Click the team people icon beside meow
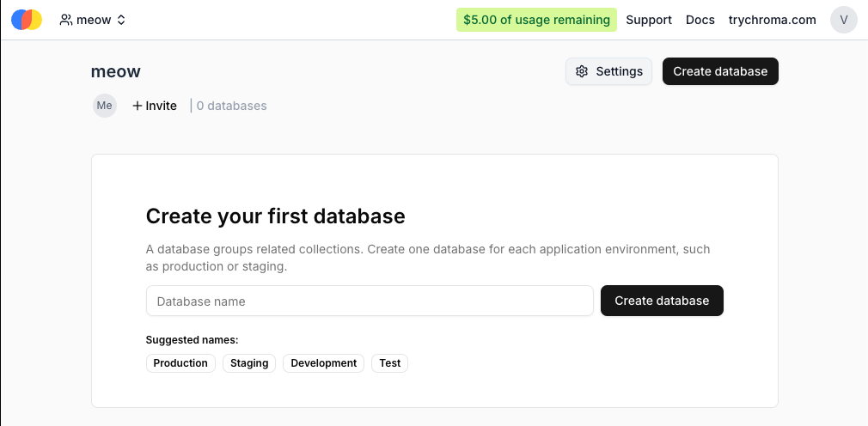 [66, 20]
